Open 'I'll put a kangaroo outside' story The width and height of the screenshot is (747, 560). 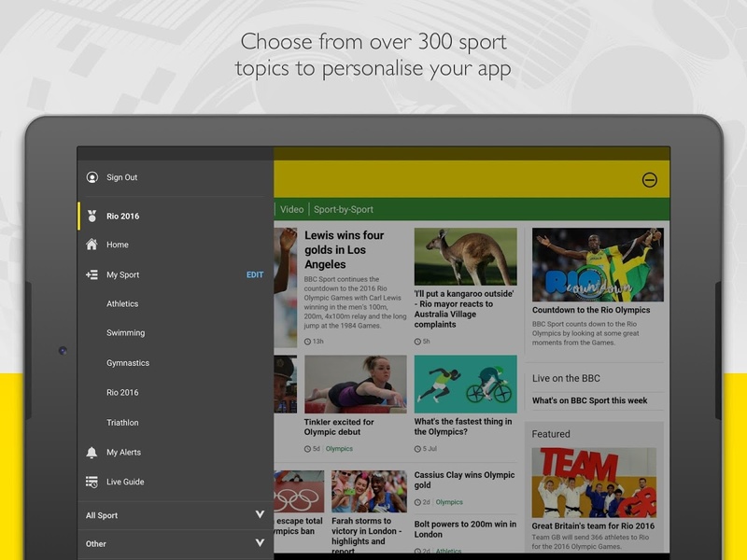464,309
